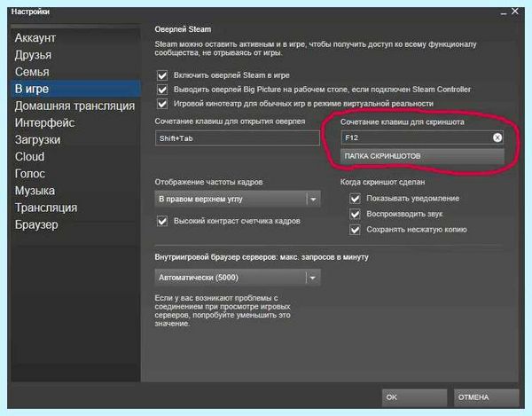Minimize the Настройки settings window
The image size is (532, 416).
click(504, 13)
